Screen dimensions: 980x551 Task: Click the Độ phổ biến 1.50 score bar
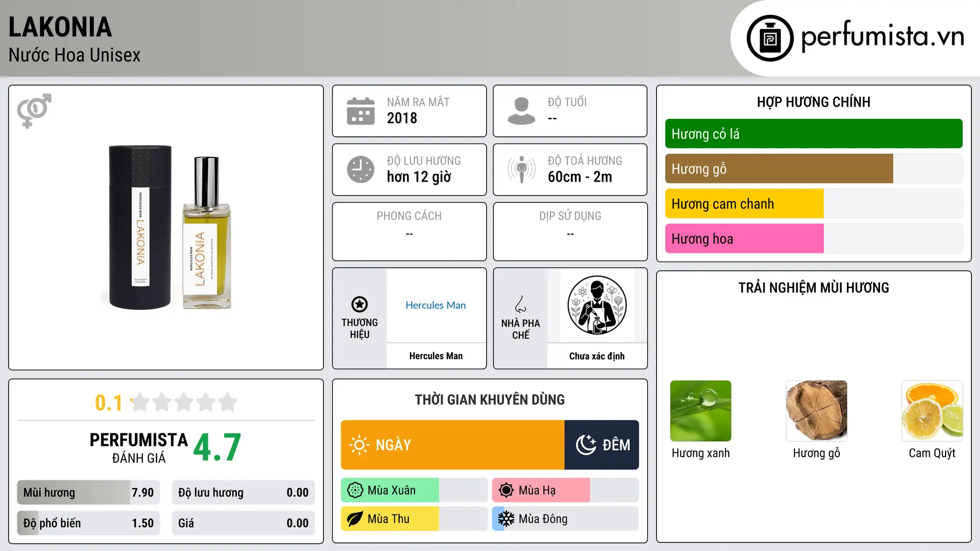[x=89, y=523]
